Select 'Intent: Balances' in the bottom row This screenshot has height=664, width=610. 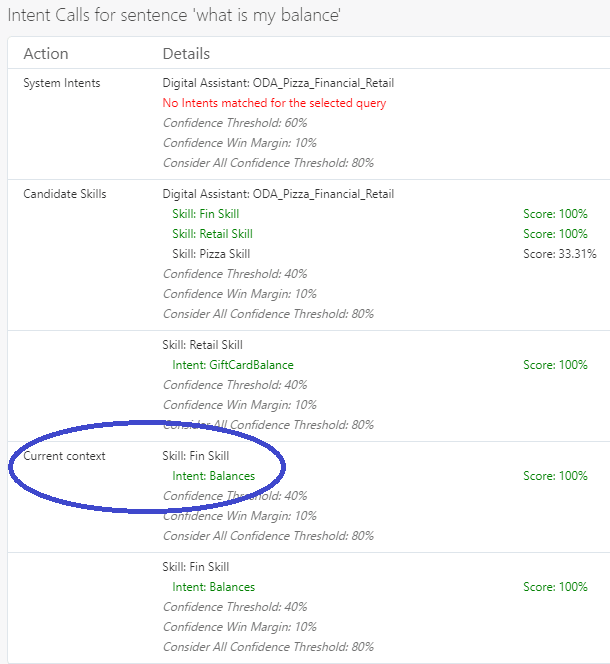tap(213, 587)
